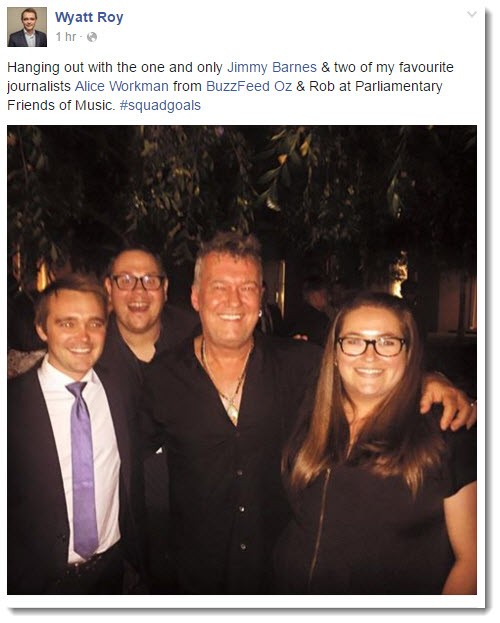The height and width of the screenshot is (623, 500).
Task: Open the attached group photo
Action: coord(242,360)
